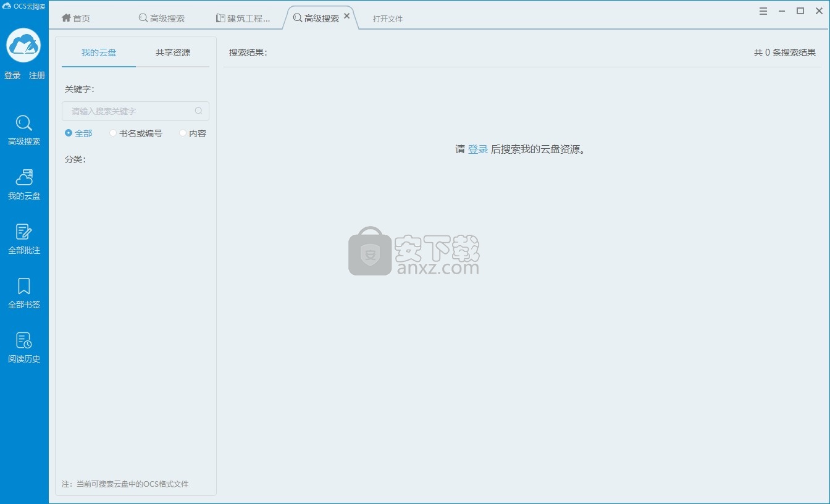Maximize the OCS window
830x504 pixels.
pos(800,11)
